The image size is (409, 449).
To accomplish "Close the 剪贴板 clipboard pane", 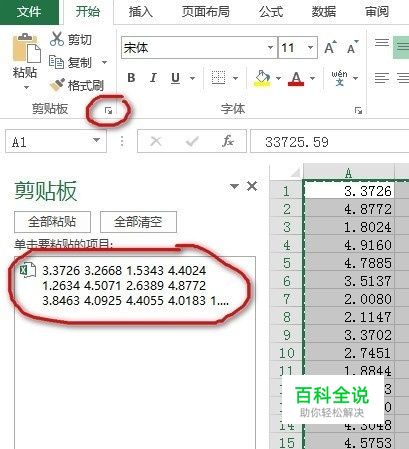I will point(252,186).
